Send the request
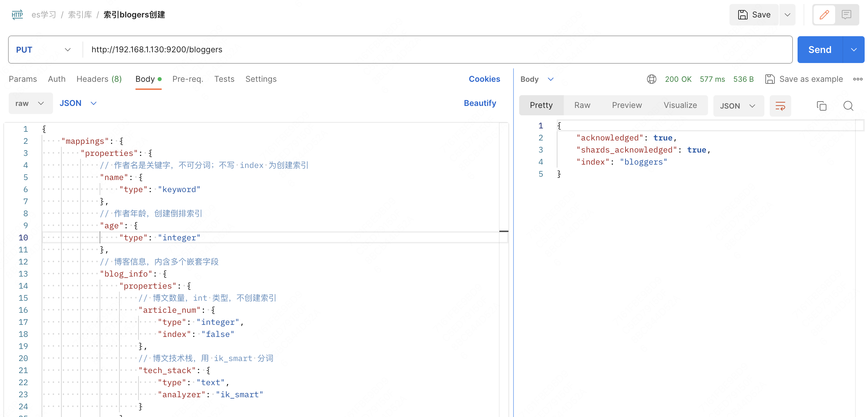The image size is (868, 417). click(x=819, y=50)
